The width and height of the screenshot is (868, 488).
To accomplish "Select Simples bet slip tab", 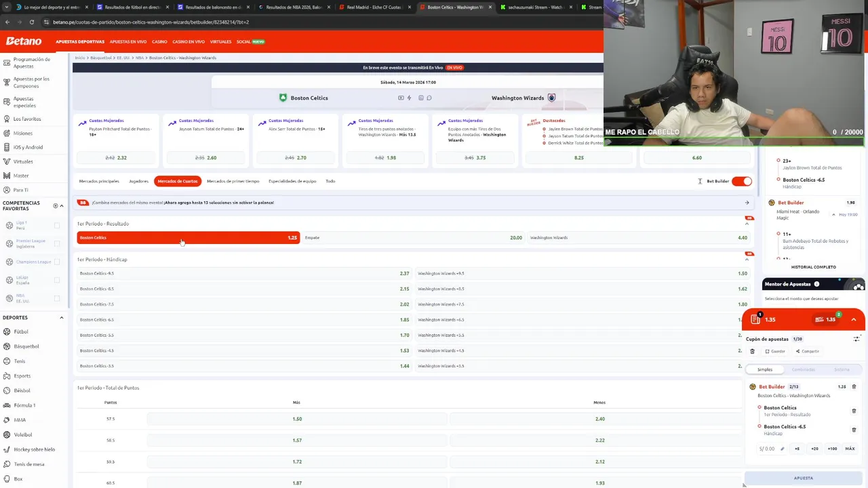I will coord(765,369).
